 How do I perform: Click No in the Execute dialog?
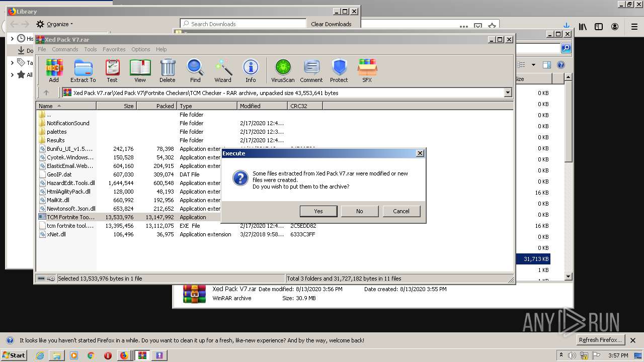(x=360, y=211)
